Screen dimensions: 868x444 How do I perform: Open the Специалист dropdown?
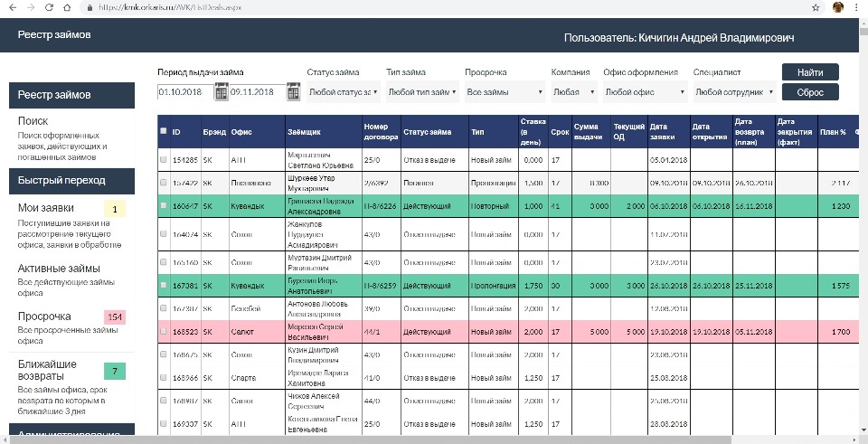pos(734,92)
